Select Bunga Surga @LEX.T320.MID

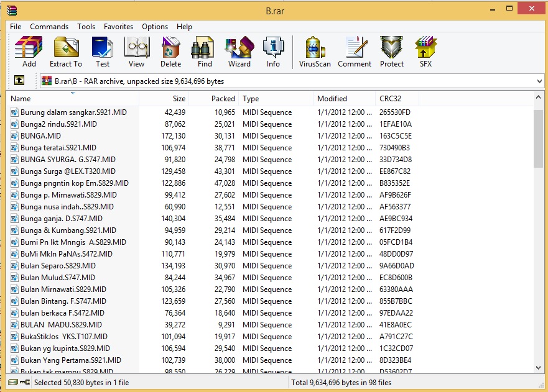coord(68,171)
